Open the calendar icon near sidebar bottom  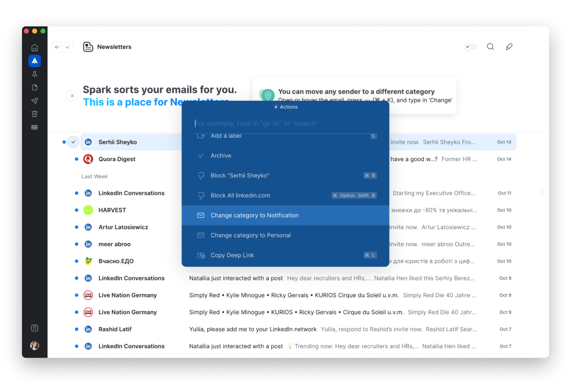34,328
